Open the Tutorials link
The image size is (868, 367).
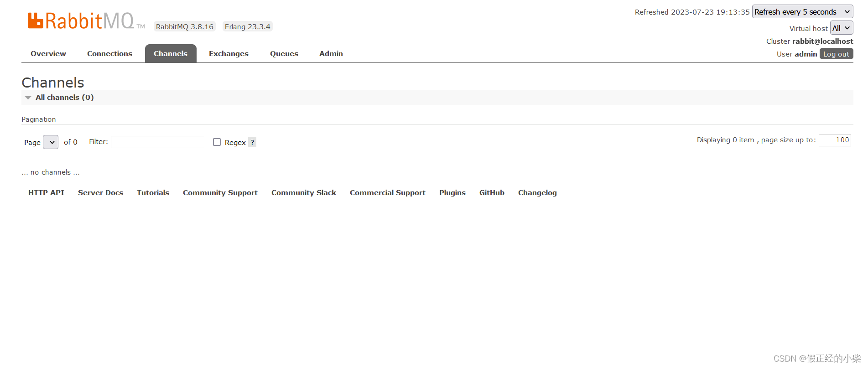tap(153, 192)
